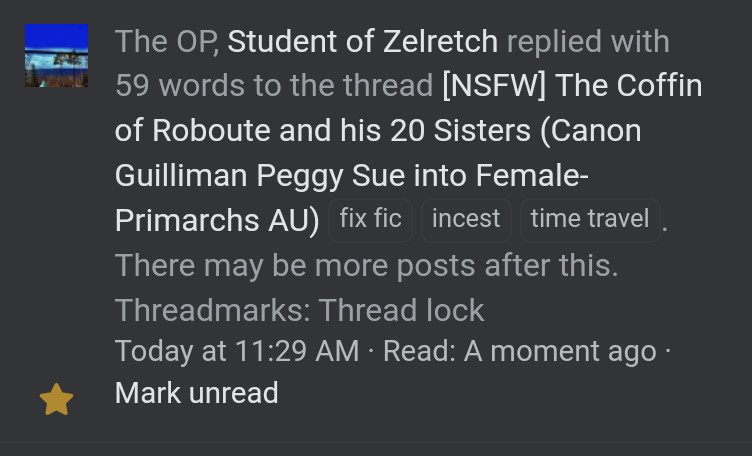Click the 'Read: A moment ago' status

tap(519, 351)
